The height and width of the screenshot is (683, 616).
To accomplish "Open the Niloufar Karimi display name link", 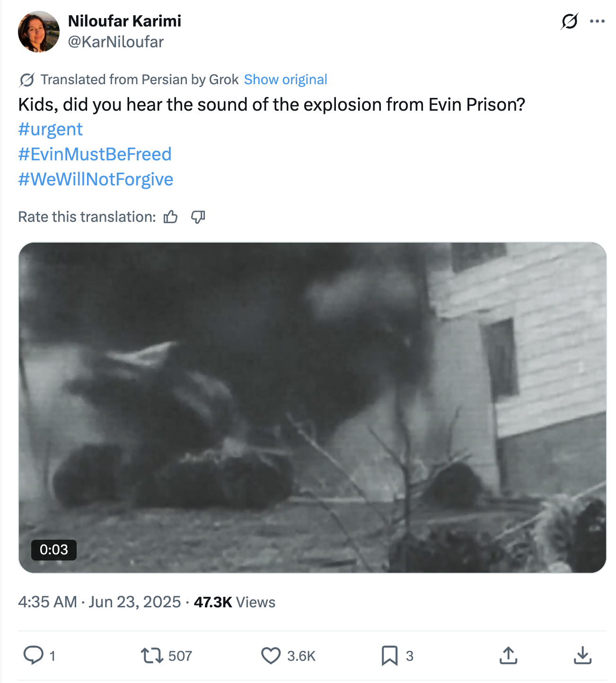I will click(x=124, y=21).
